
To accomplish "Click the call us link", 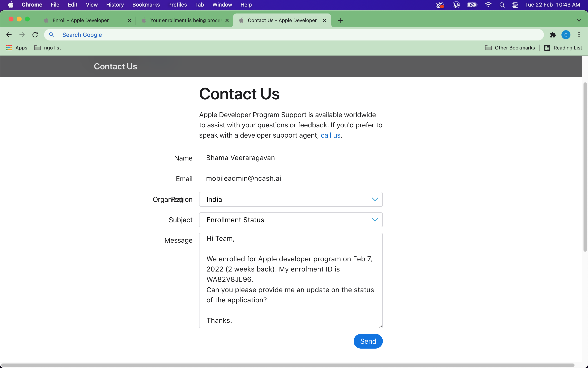I will (x=331, y=135).
